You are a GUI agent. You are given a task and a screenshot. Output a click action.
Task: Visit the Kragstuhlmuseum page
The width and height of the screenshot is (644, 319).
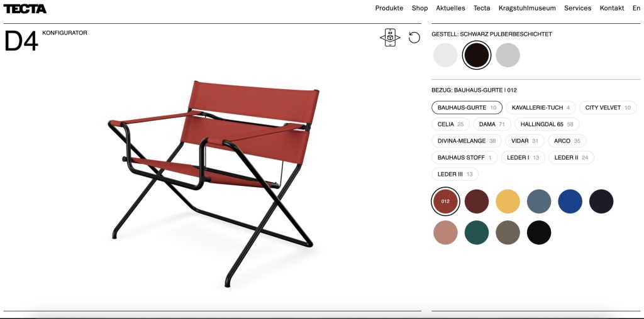(527, 8)
